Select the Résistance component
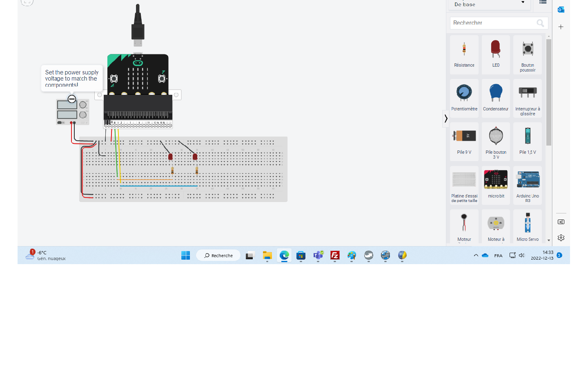The width and height of the screenshot is (588, 368). point(464,54)
